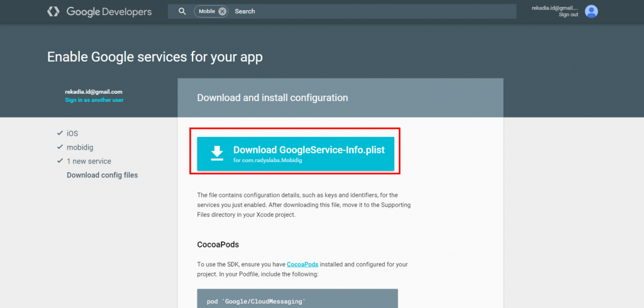Click the sidebar rekadia.id@gmail.com email text

coord(94,92)
